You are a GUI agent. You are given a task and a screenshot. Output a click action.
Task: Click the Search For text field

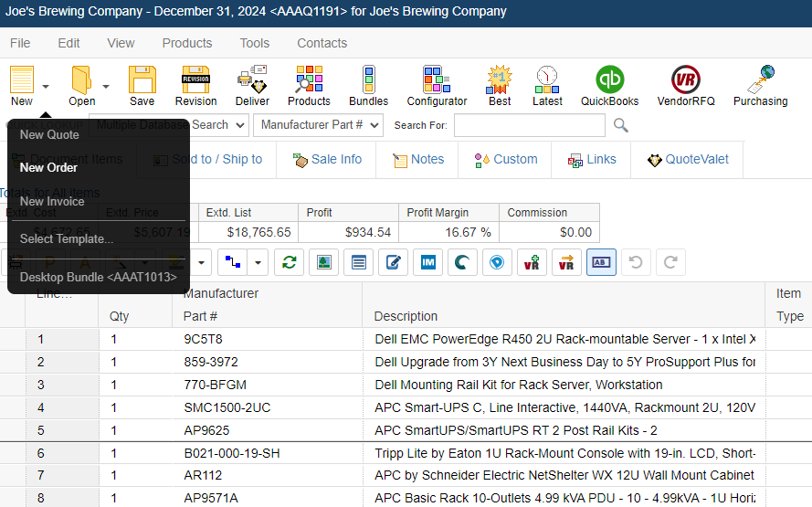coord(529,125)
